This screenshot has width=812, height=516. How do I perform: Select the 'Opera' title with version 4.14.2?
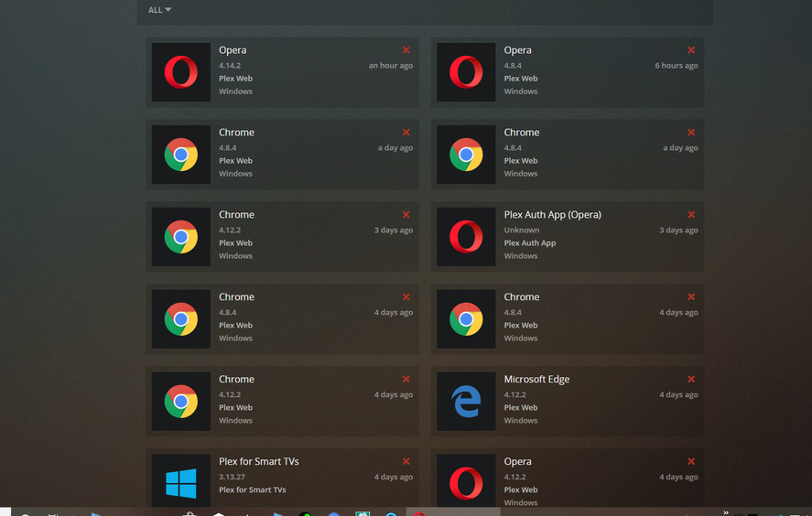(233, 50)
